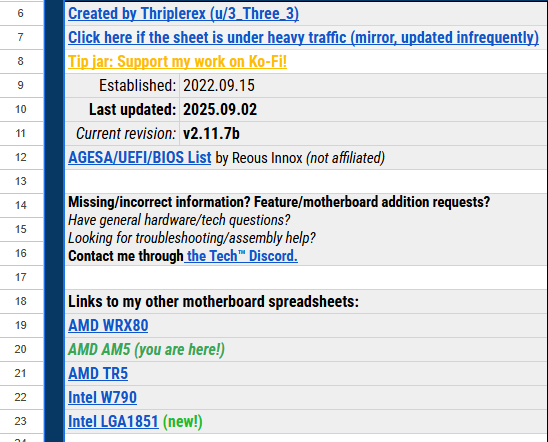548x442 pixels.
Task: Open the Created by Thriplerex link
Action: tap(183, 14)
